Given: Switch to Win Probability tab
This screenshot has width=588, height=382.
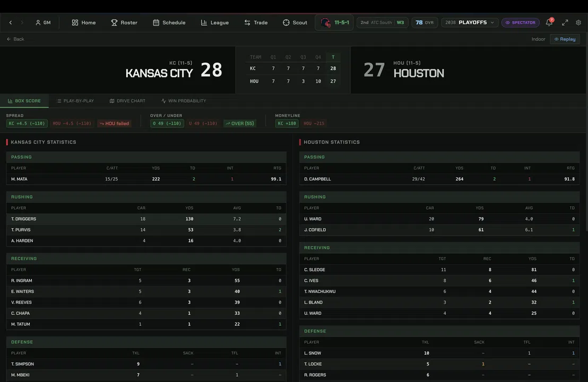Looking at the screenshot, I should 184,101.
